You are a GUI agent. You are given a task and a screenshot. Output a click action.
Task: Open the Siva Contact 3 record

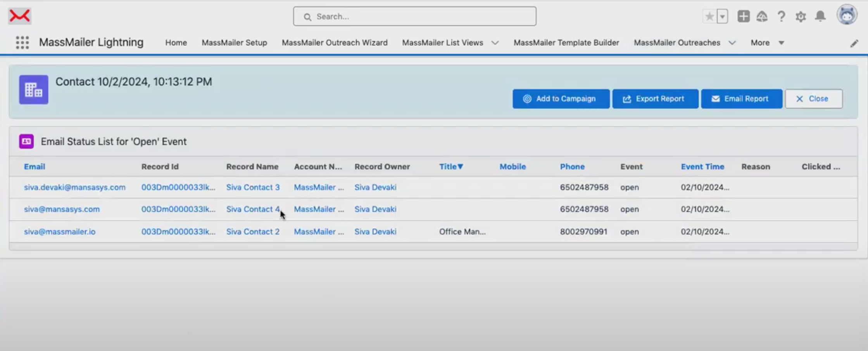pos(253,187)
